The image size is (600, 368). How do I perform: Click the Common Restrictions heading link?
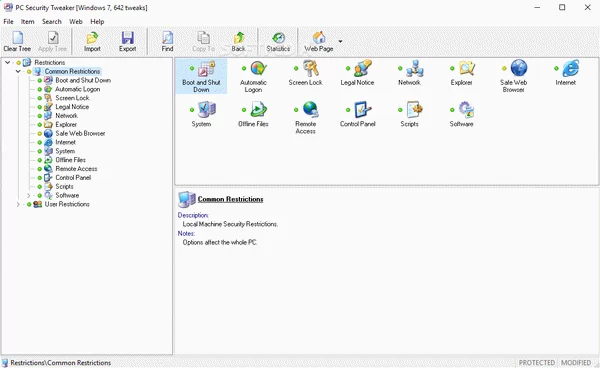tap(230, 199)
